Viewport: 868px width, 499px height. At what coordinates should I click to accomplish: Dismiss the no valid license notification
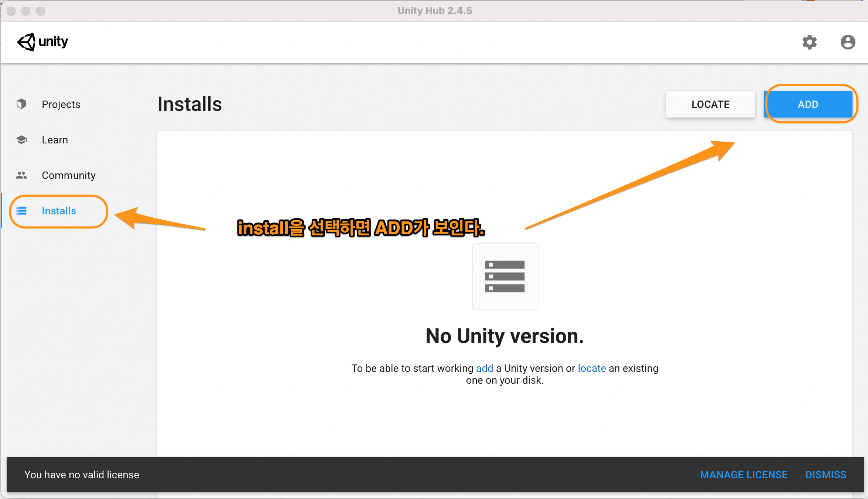(826, 475)
